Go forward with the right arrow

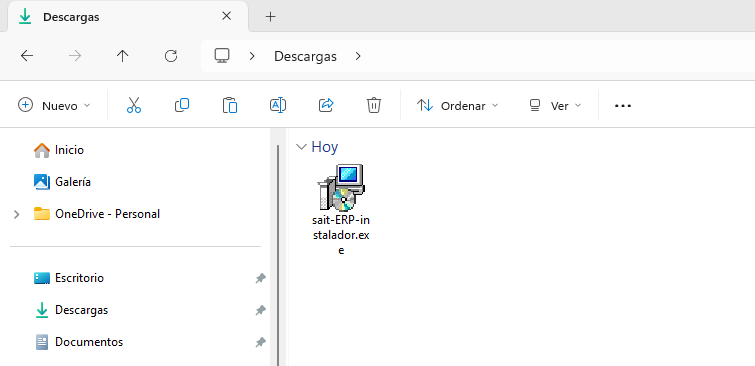click(x=75, y=56)
